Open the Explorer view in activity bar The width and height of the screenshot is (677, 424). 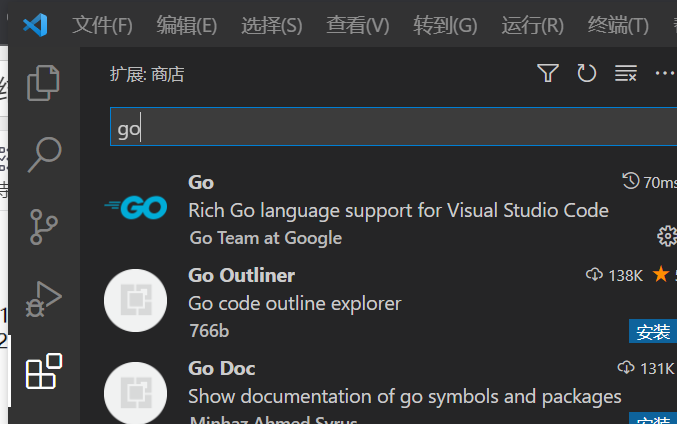[43, 83]
